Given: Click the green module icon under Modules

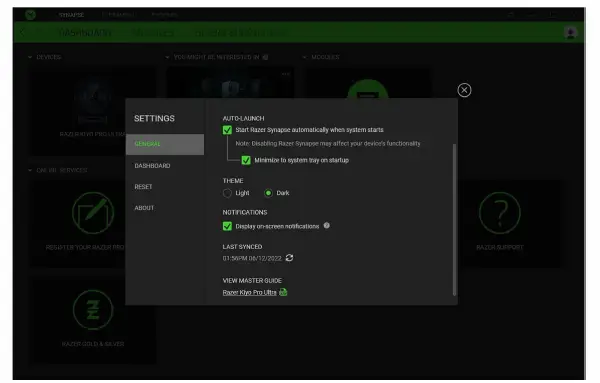Looking at the screenshot, I should pyautogui.click(x=368, y=90).
